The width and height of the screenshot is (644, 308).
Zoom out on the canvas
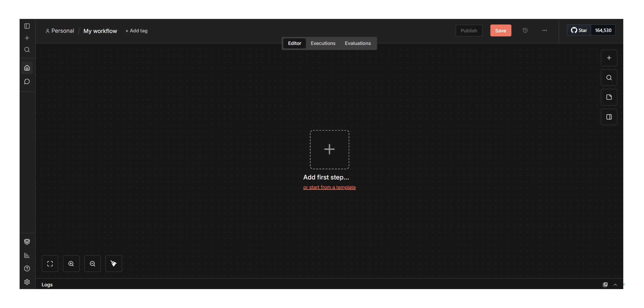(x=92, y=264)
